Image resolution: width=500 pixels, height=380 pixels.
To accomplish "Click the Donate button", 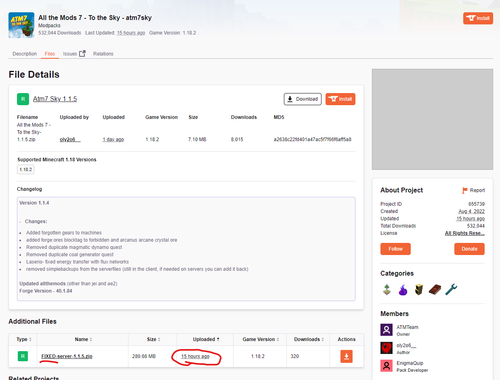I will pos(469,249).
